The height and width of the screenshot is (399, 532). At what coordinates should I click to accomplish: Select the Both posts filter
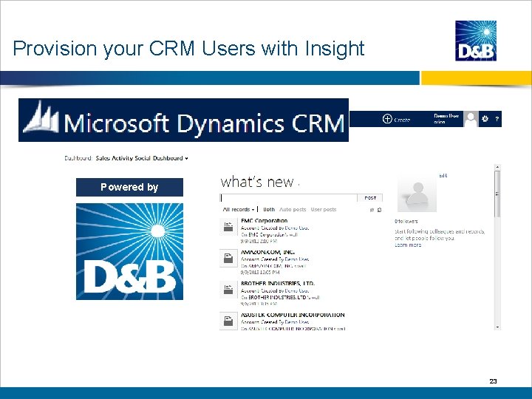(269, 209)
